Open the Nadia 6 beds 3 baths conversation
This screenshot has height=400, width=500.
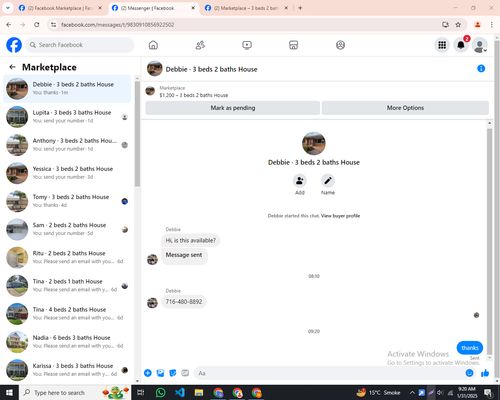67,342
